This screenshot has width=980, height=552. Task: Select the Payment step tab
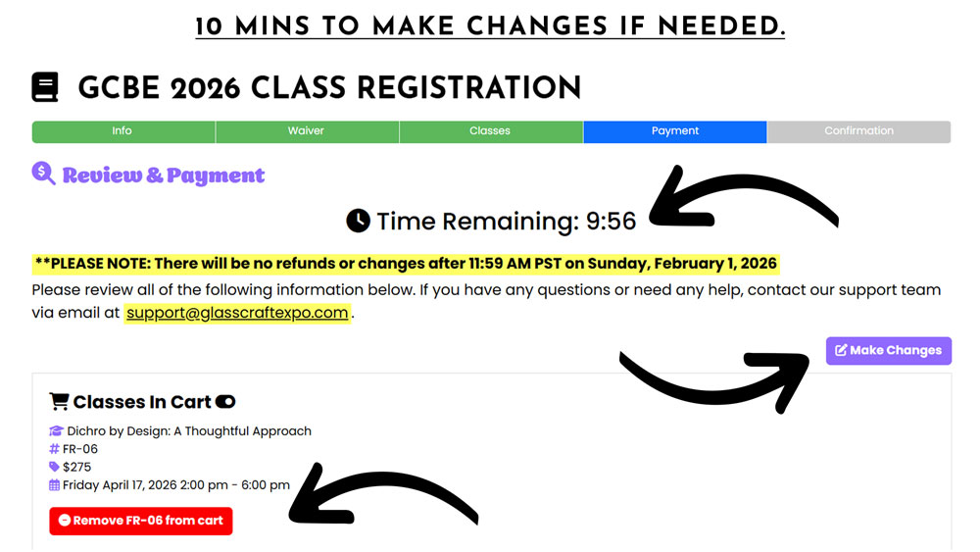coord(674,131)
